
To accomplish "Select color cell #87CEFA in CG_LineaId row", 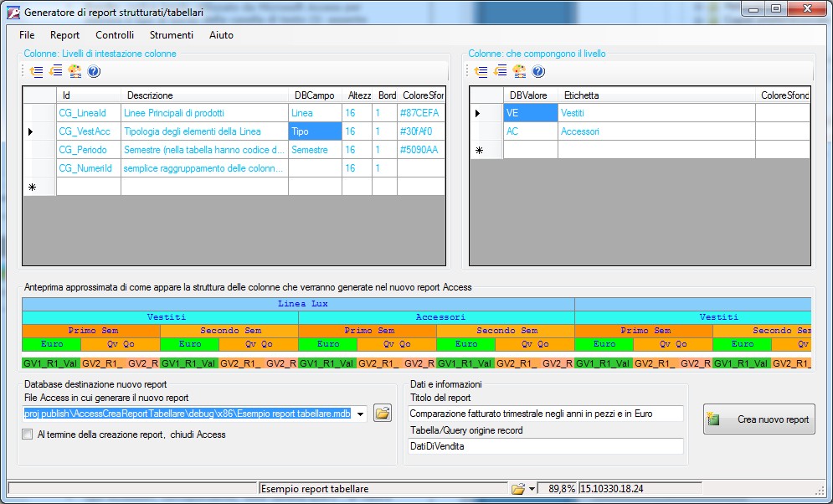I will (x=421, y=113).
